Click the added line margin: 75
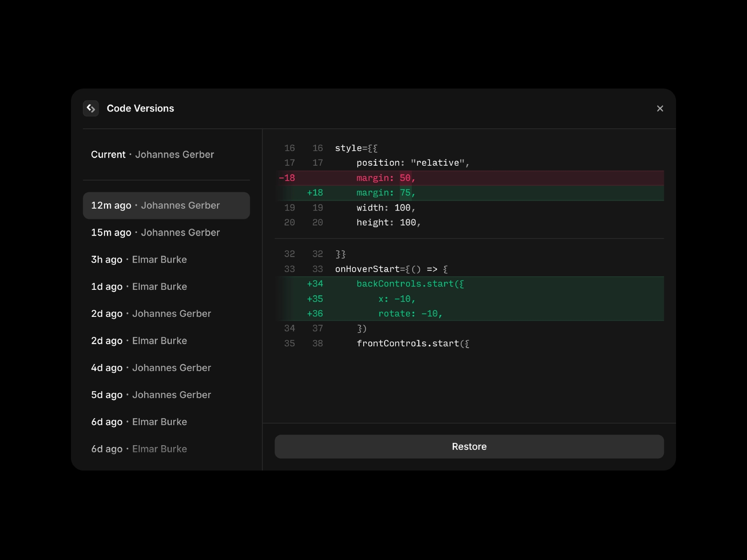This screenshot has height=560, width=747. [469, 193]
